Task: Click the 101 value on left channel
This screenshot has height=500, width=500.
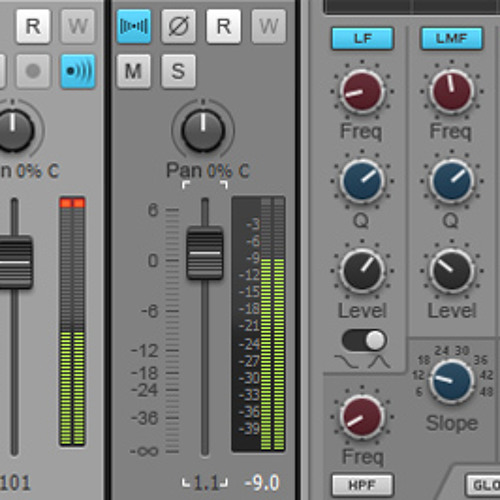Action: [x=15, y=483]
